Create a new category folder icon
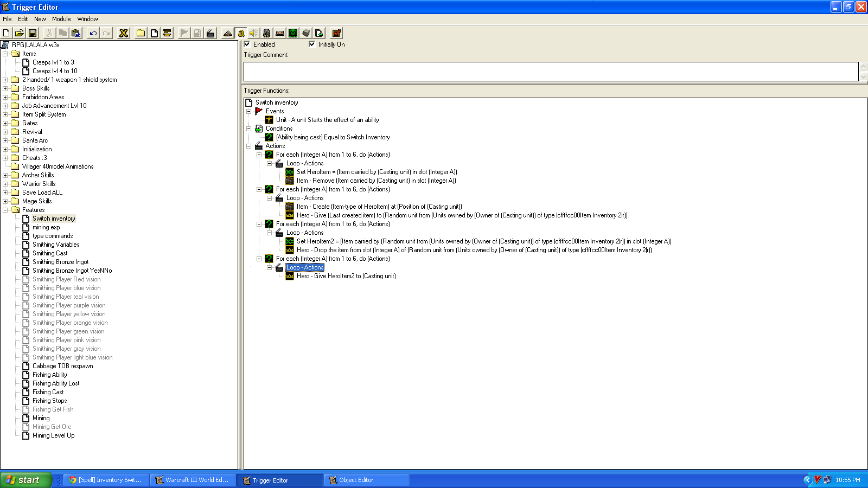This screenshot has width=868, height=488. tap(141, 33)
